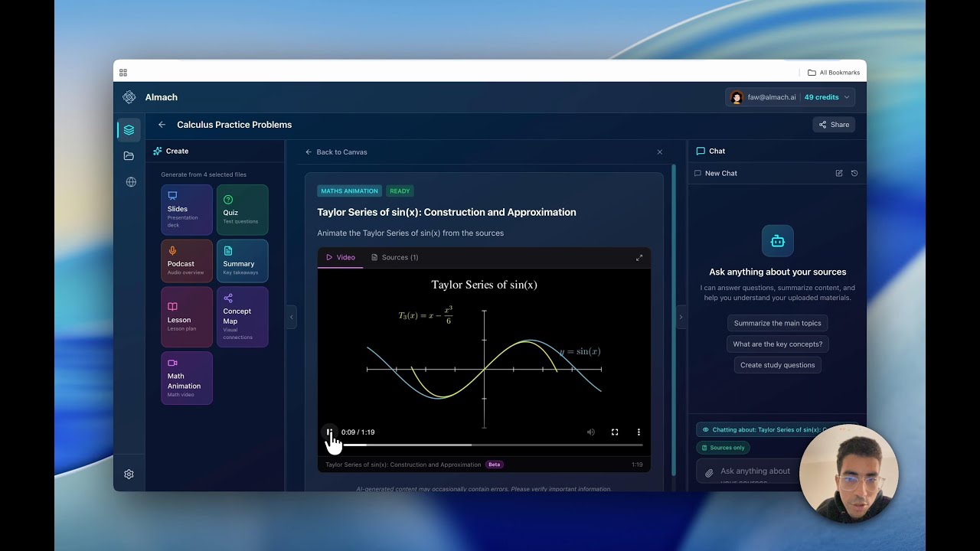Switch to the Video tab
Image resolution: width=980 pixels, height=551 pixels.
pos(341,257)
